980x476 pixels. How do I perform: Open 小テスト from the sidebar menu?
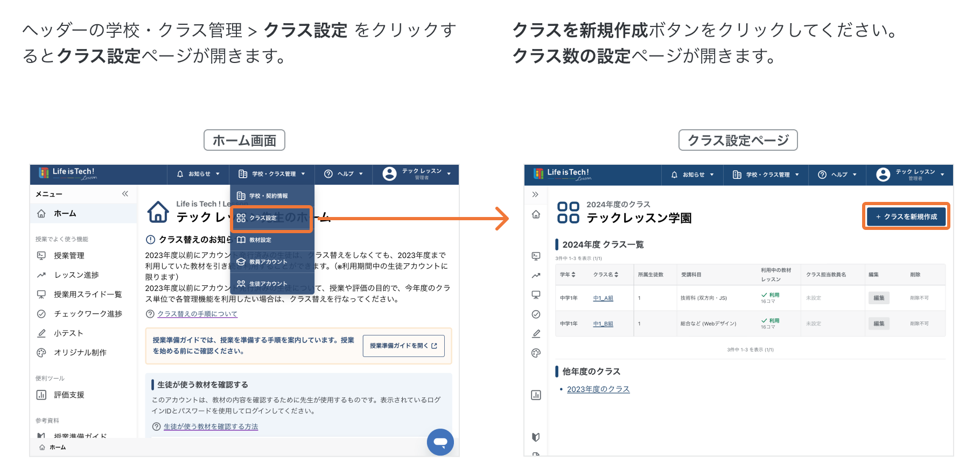68,333
